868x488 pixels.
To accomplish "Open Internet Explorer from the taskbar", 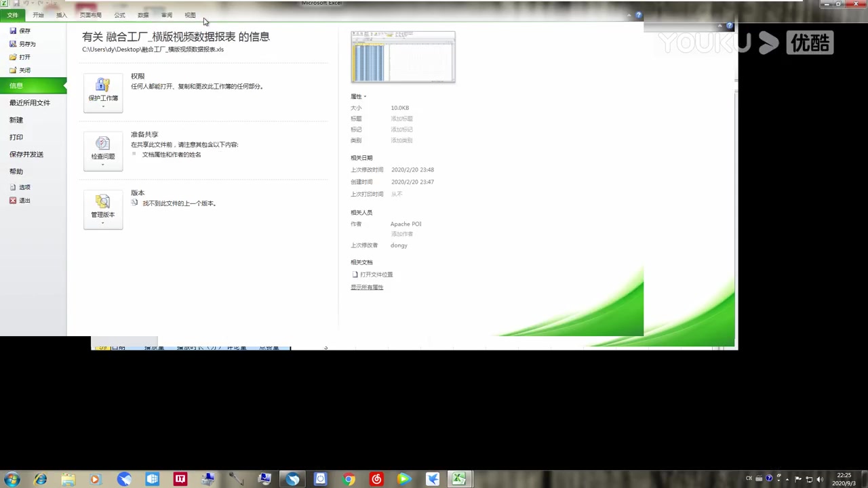I will tap(40, 479).
